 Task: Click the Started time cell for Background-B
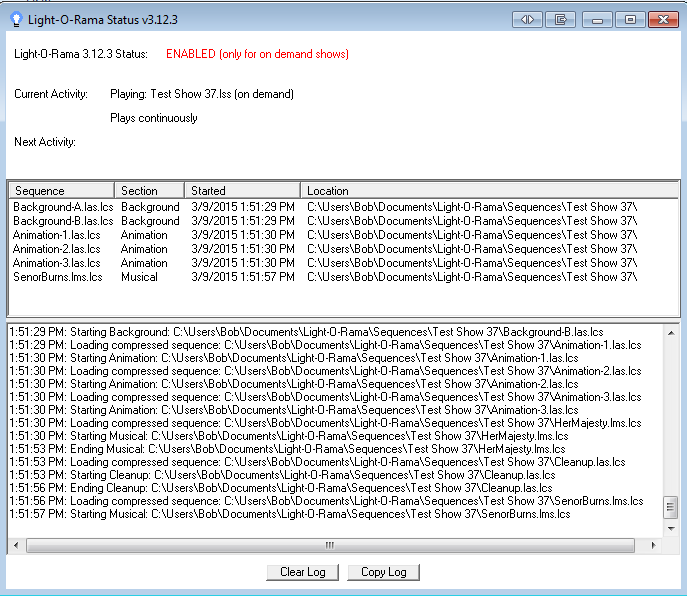(x=243, y=221)
